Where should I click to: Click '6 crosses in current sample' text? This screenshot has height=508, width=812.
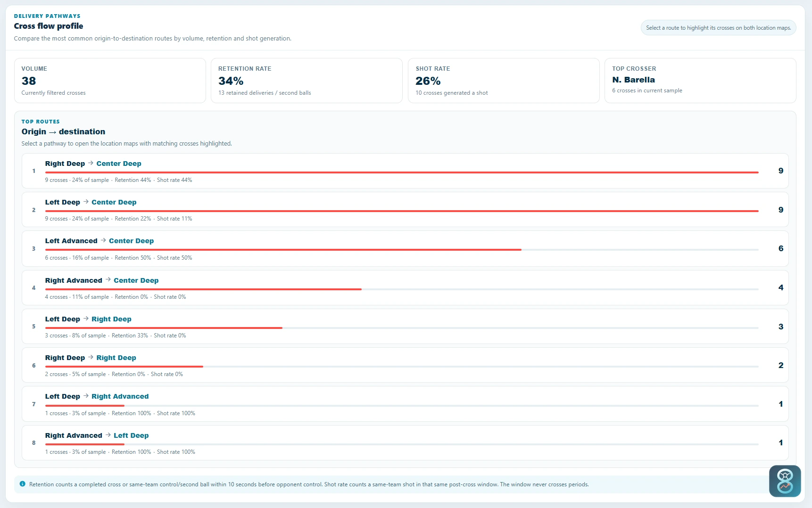[647, 90]
